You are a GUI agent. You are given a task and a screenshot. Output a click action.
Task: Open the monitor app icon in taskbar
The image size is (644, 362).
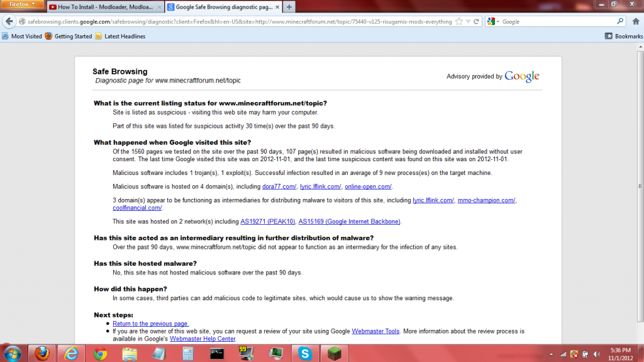[275, 353]
